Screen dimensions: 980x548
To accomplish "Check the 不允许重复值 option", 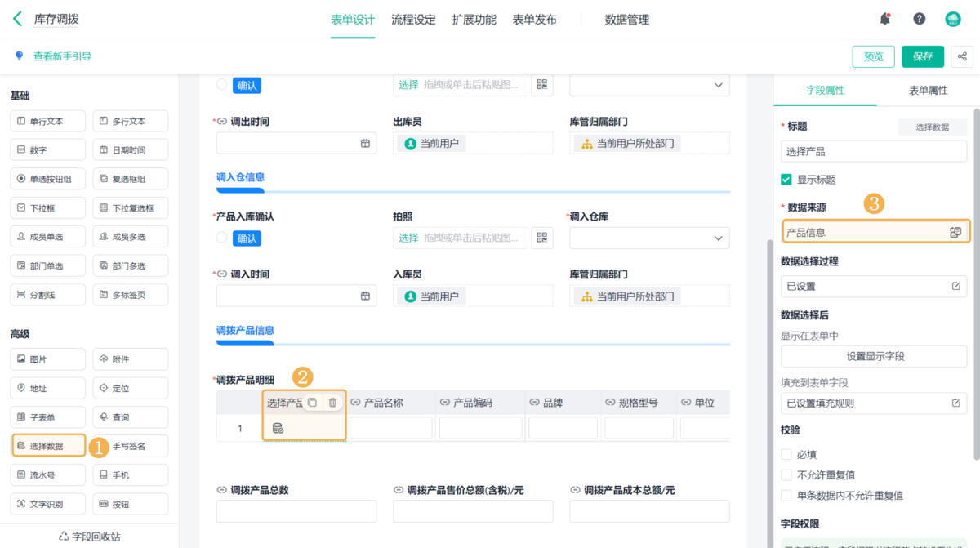I will 786,474.
